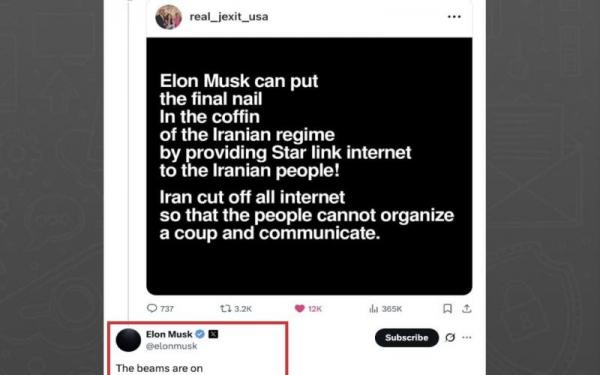Open the @elonmusk handle link
This screenshot has height=375, width=600.
pos(171,346)
